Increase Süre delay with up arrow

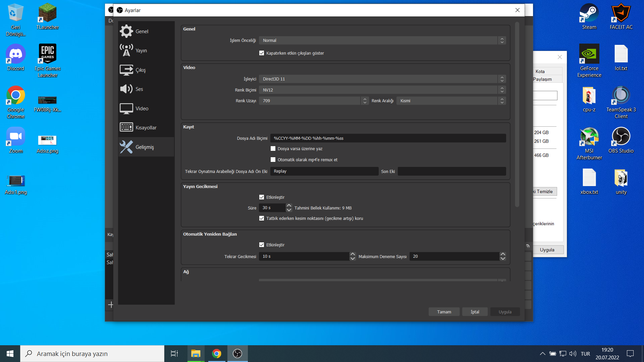pyautogui.click(x=289, y=205)
